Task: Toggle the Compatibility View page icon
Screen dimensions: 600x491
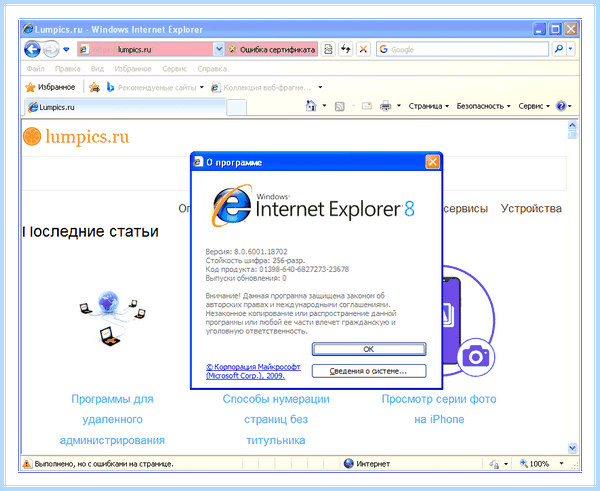Action: (328, 49)
